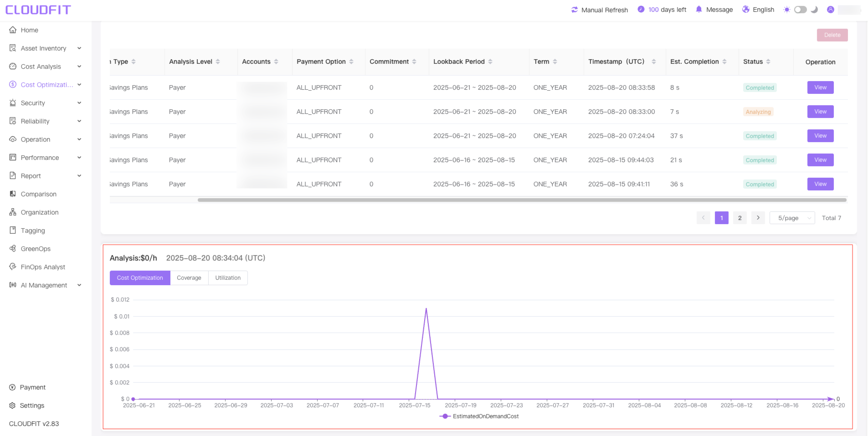Sort by Est. Completion column
Screen dimensions: 868x436
pos(724,62)
